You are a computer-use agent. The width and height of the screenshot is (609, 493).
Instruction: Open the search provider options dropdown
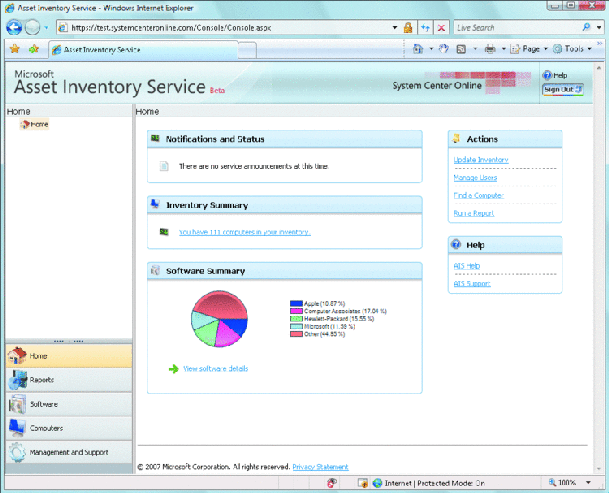pyautogui.click(x=599, y=28)
